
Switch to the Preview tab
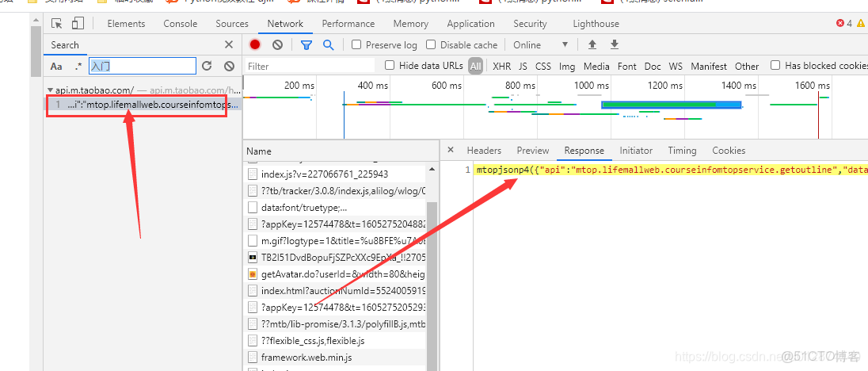click(x=532, y=151)
